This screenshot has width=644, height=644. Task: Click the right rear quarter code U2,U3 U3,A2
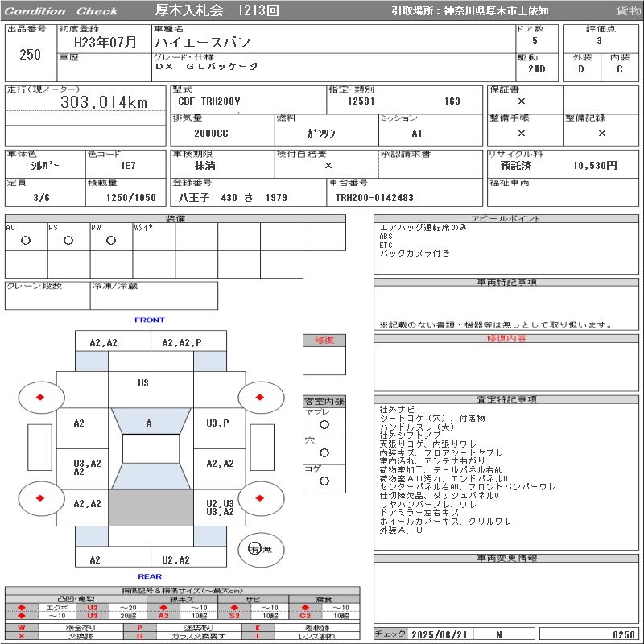click(220, 508)
